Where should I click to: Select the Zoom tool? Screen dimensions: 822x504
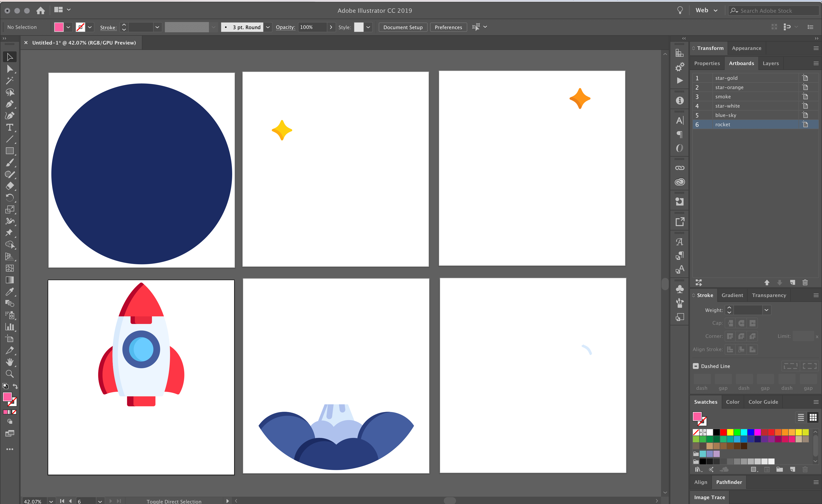tap(10, 374)
